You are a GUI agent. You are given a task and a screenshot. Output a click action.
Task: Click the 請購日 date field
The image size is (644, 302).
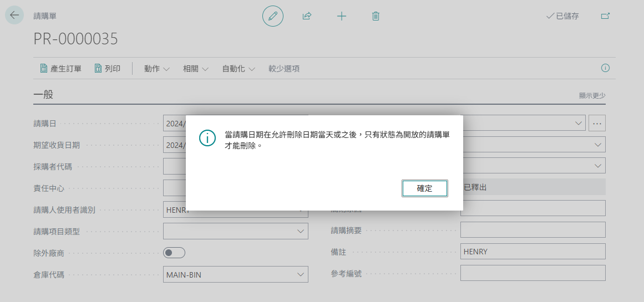[175, 123]
